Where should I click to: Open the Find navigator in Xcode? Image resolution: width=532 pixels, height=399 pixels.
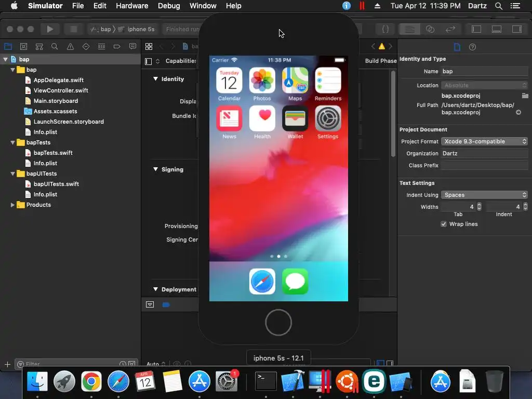[x=54, y=46]
